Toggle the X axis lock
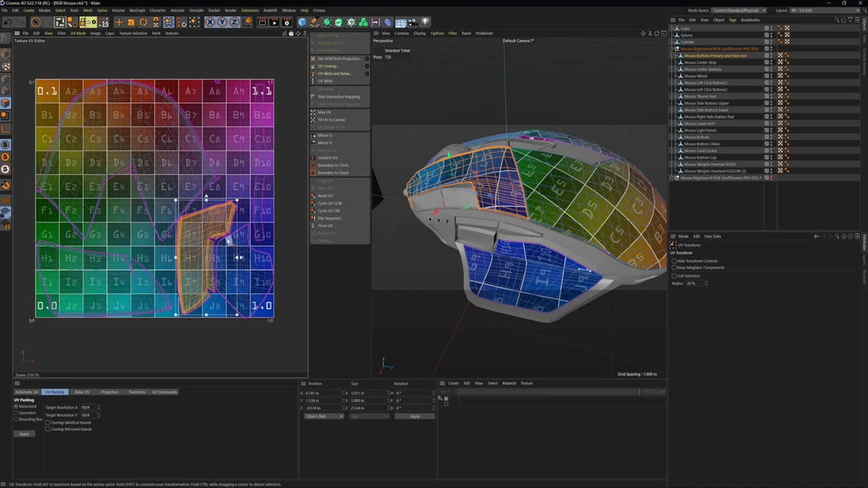 [x=210, y=22]
